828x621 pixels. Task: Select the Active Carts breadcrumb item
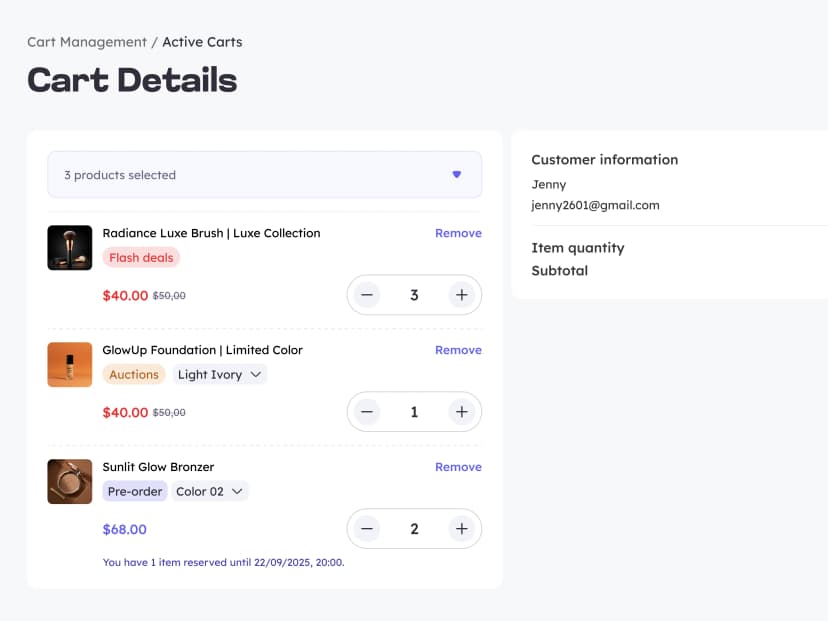coord(202,42)
